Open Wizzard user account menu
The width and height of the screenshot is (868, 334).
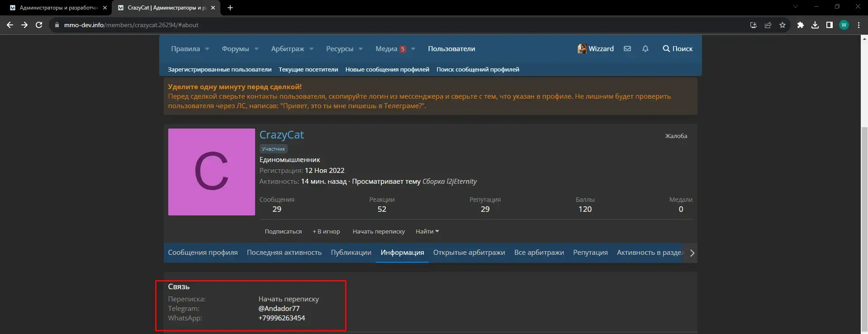click(x=596, y=48)
